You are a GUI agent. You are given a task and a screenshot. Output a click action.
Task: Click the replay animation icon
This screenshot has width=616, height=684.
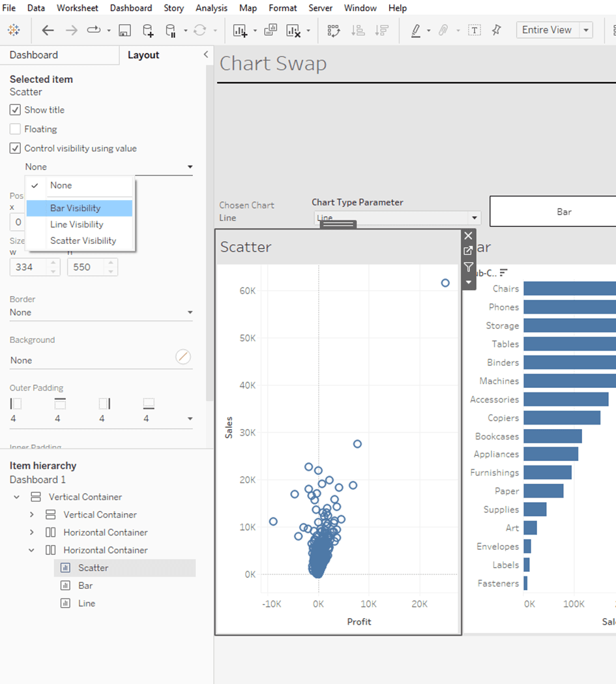point(93,30)
